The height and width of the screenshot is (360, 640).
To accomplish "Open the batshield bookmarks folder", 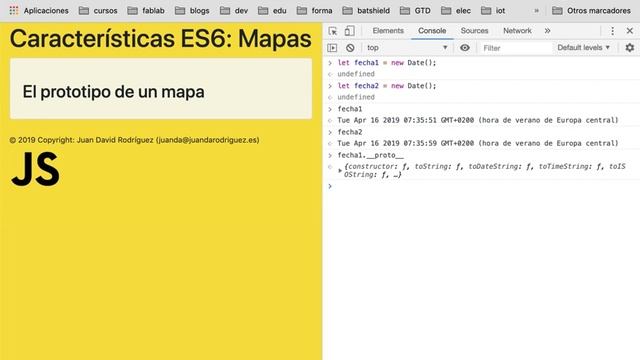I will tap(366, 11).
